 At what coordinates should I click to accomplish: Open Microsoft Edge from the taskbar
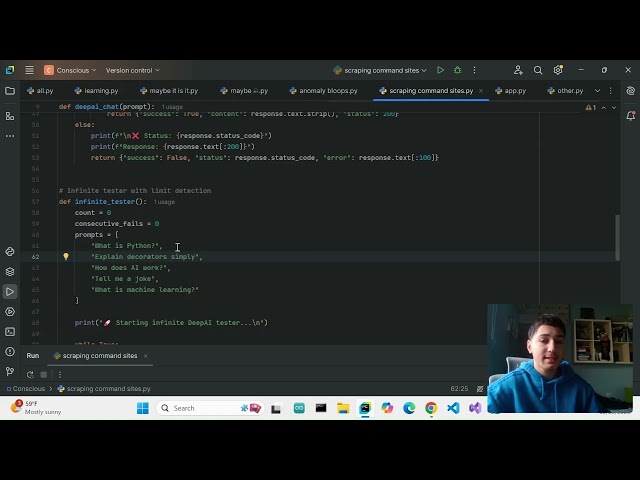tap(409, 408)
